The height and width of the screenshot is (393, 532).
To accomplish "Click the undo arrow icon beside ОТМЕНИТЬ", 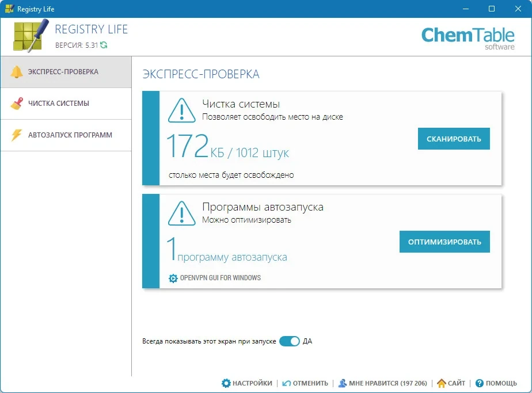I will tap(287, 383).
